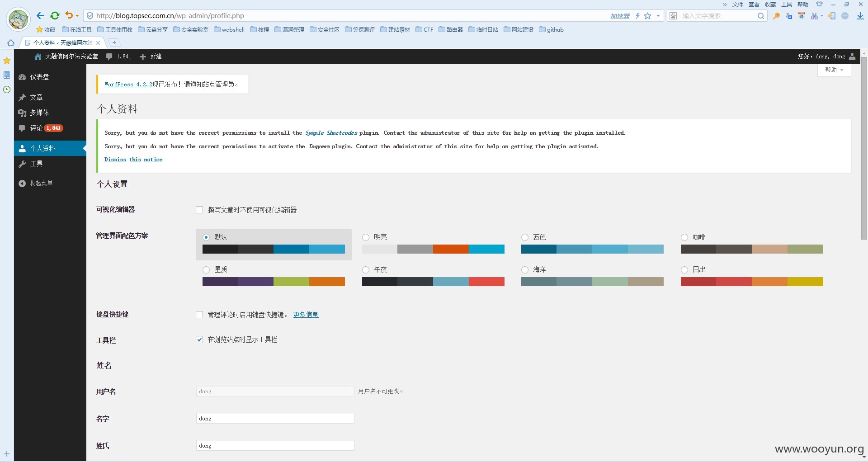The width and height of the screenshot is (868, 462).
Task: Expand the hidden menu chevrons
Action: [x=725, y=5]
